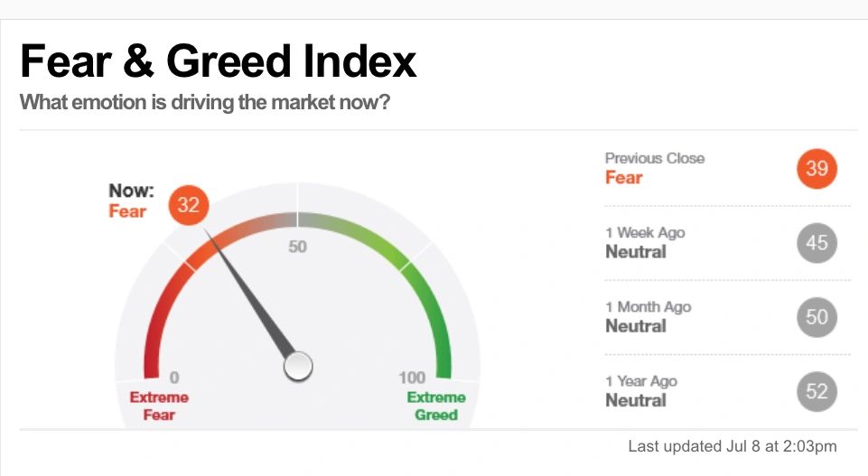
Task: Select the 1 Week Ago label
Action: pyautogui.click(x=645, y=232)
